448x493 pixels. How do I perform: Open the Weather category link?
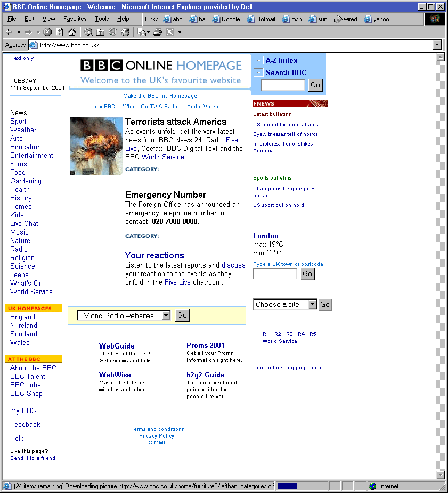tap(23, 130)
